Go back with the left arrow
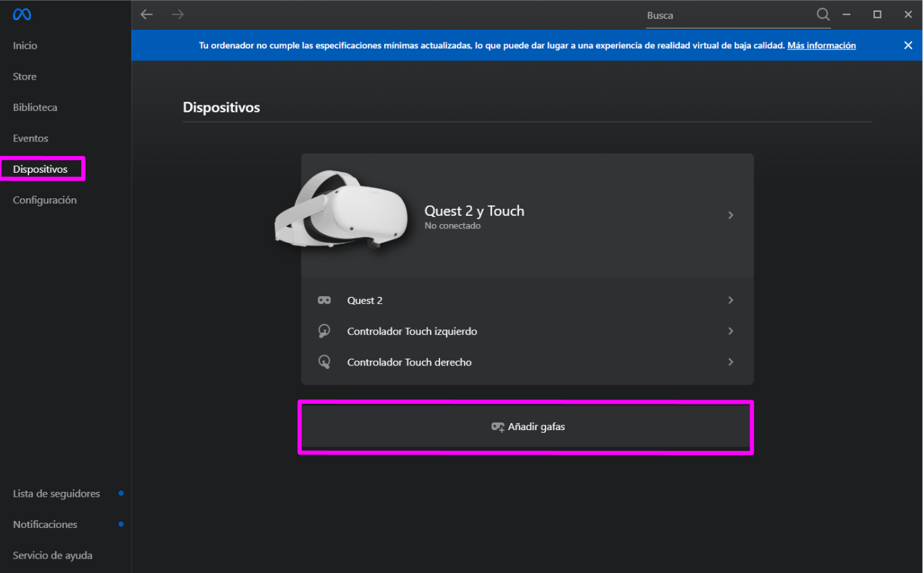The image size is (924, 573). click(146, 15)
